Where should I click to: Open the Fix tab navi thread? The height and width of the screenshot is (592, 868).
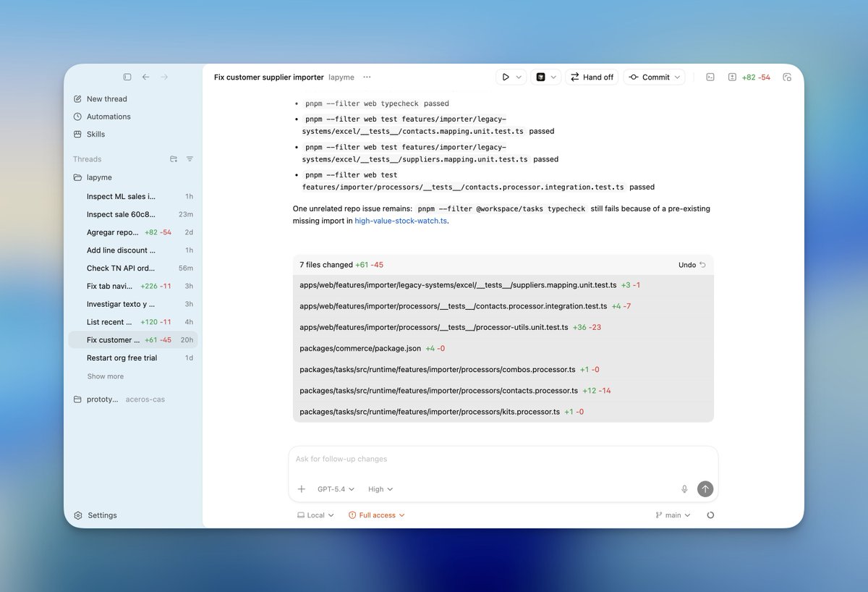tap(133, 286)
